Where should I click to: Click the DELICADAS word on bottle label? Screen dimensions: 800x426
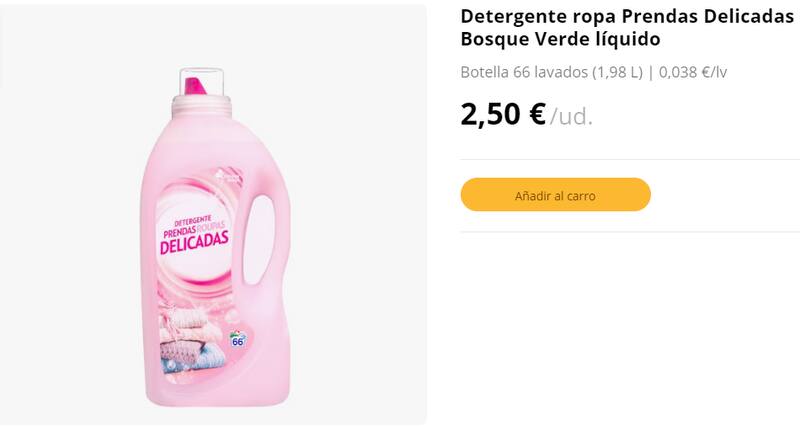pos(195,242)
